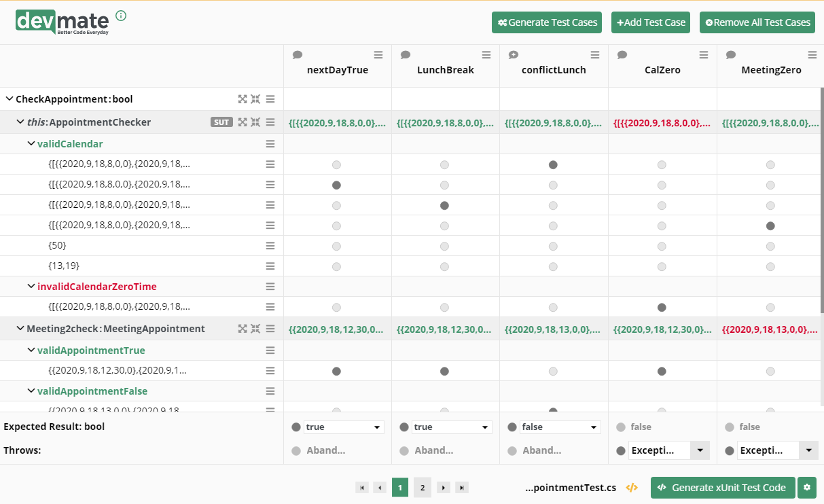Open menu icon of {50} row
Image resolution: width=824 pixels, height=504 pixels.
click(x=270, y=246)
